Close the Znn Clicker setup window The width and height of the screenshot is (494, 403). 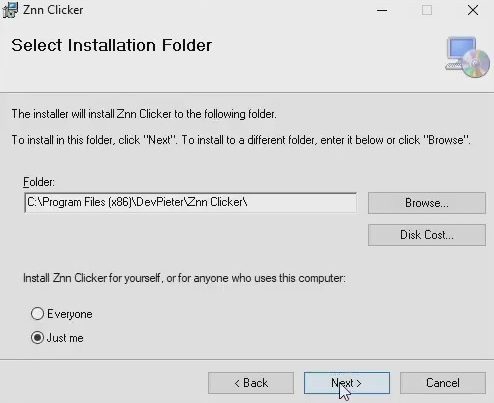click(x=473, y=10)
